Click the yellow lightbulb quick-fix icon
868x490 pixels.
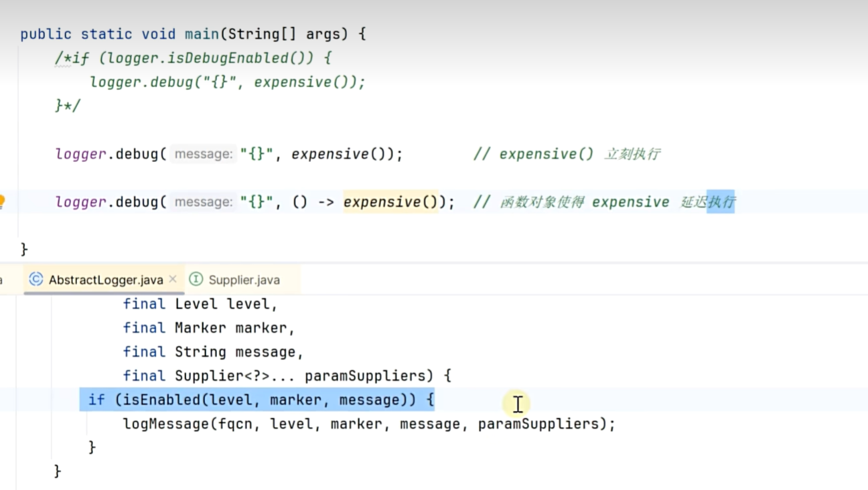coord(1,201)
